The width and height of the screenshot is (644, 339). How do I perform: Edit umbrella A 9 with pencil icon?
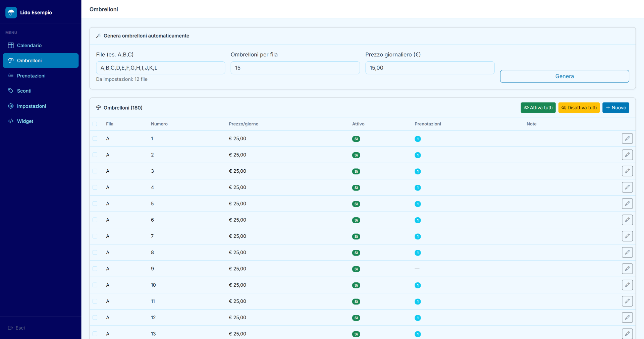627,269
